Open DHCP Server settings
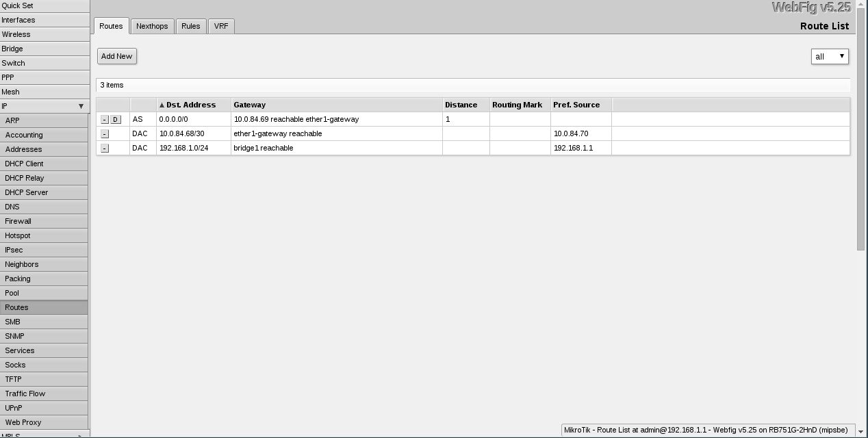This screenshot has height=438, width=868. click(27, 192)
